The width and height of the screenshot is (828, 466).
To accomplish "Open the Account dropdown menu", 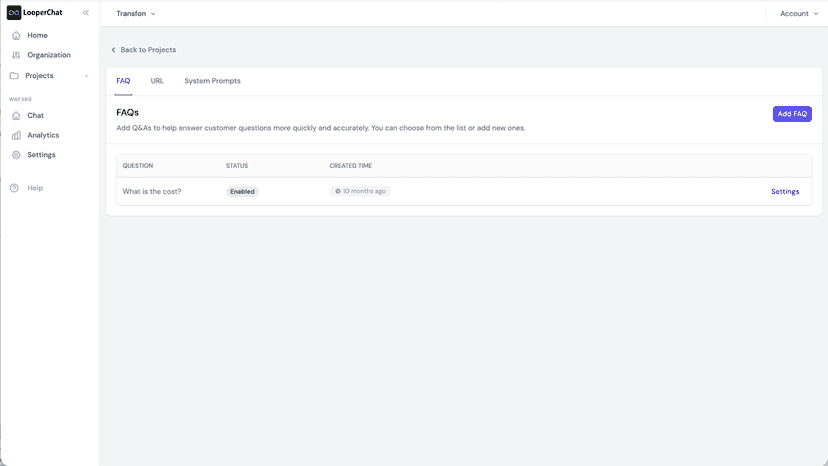I will pyautogui.click(x=799, y=14).
